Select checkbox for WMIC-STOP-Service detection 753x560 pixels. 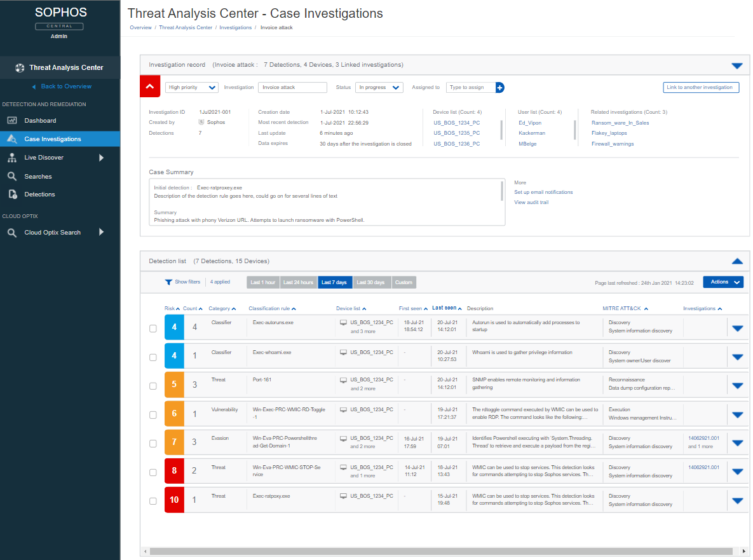coord(153,472)
